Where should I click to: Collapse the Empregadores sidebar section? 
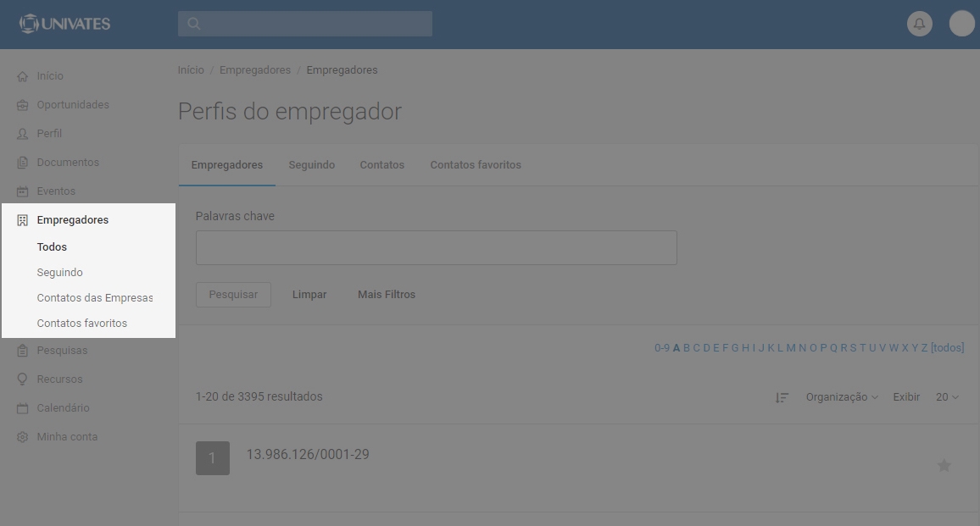(72, 220)
